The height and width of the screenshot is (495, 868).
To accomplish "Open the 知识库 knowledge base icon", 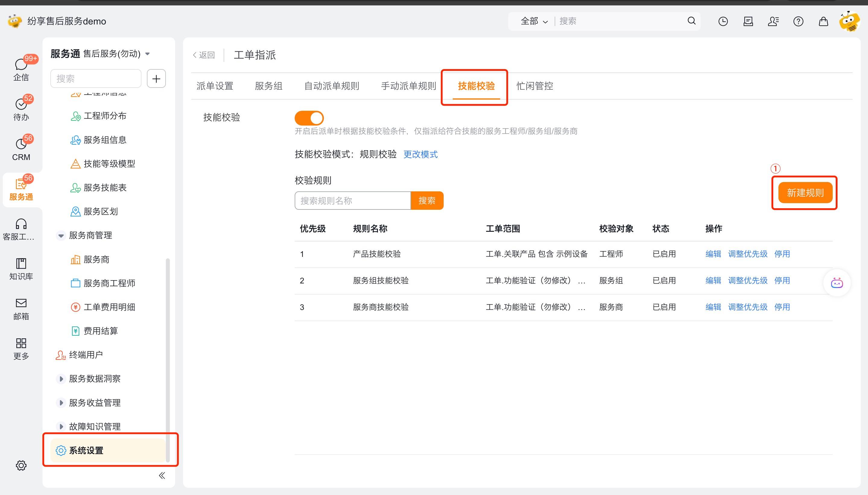I will (21, 268).
